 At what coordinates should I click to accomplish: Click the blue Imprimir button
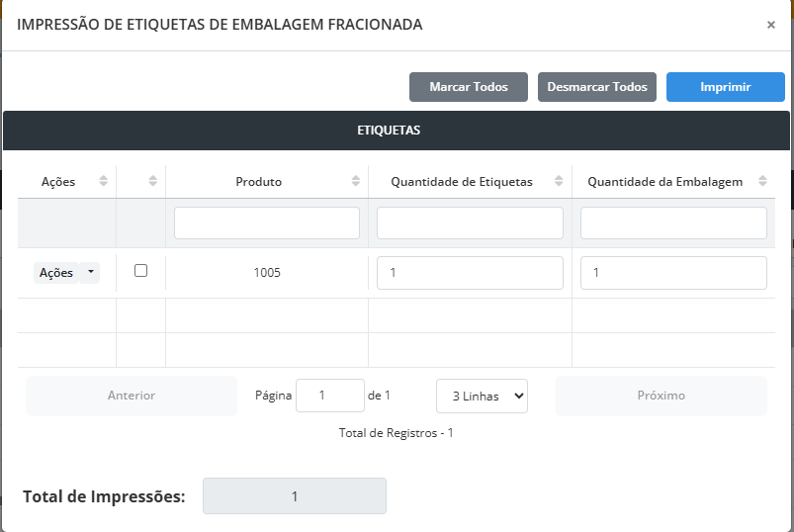tap(725, 87)
